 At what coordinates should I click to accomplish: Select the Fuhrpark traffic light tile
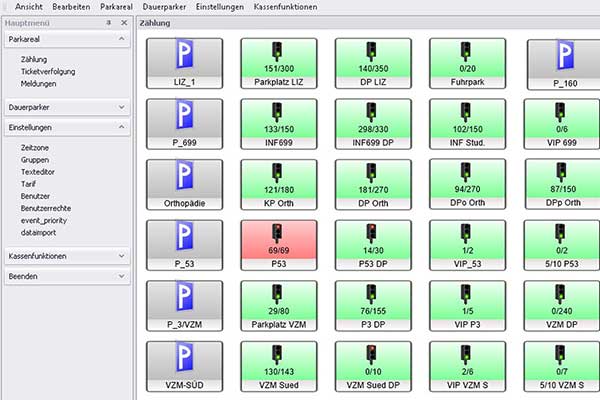point(468,64)
